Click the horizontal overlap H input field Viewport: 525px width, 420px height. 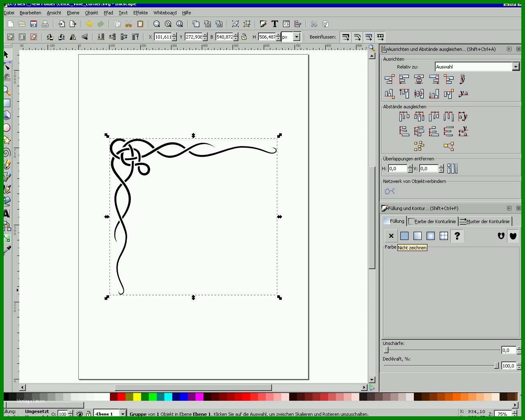pos(397,169)
